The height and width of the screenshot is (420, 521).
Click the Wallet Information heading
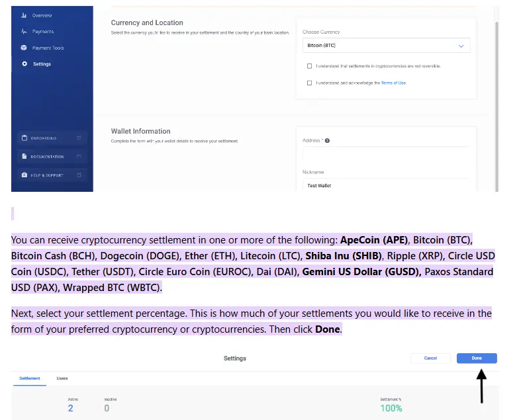coord(140,131)
